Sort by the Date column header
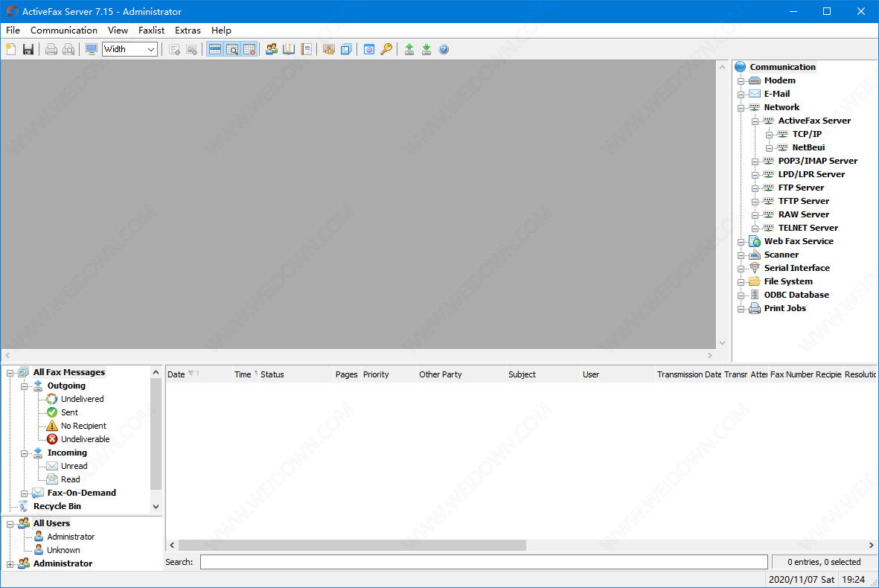The height and width of the screenshot is (588, 879). click(199, 374)
